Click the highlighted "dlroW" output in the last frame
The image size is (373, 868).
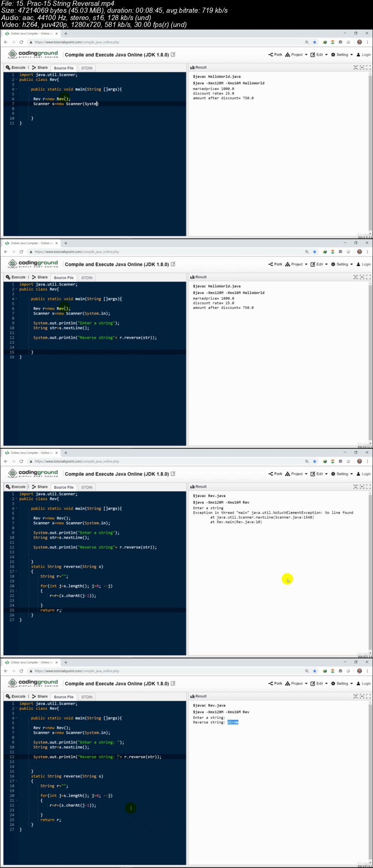(233, 722)
